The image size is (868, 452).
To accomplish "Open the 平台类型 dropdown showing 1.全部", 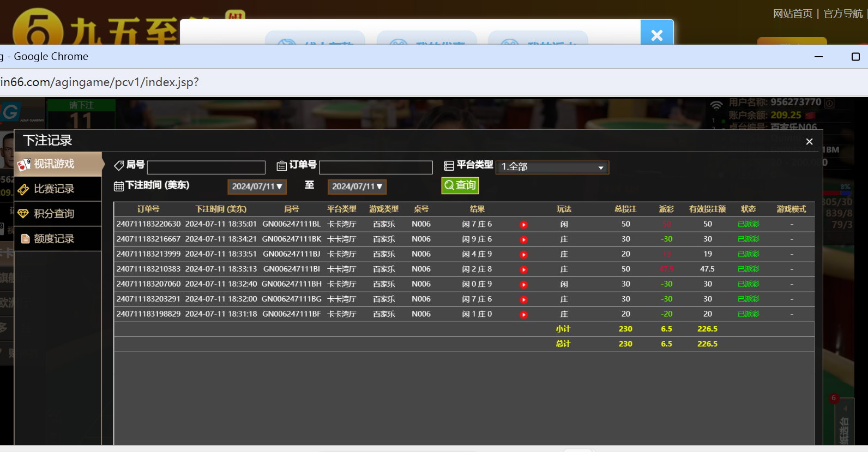I will tap(552, 167).
